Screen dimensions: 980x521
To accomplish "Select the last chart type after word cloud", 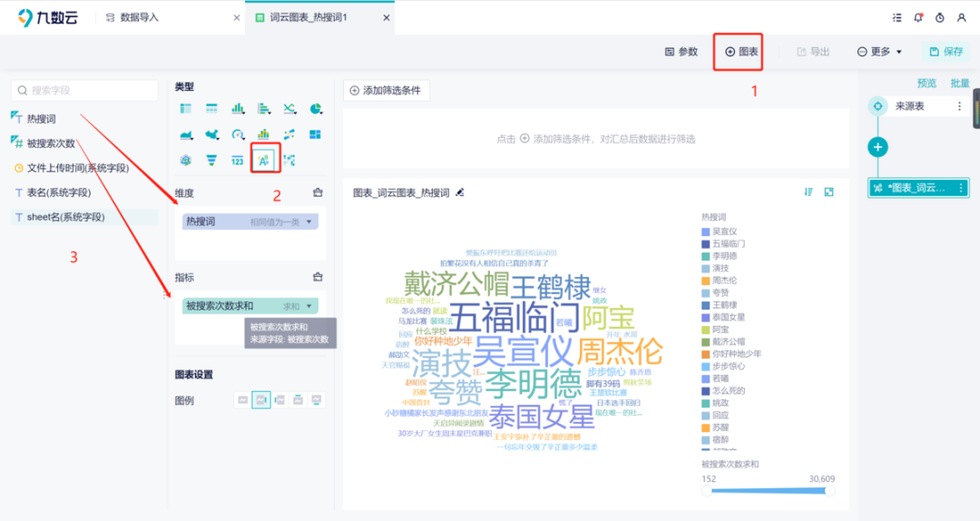I will 289,160.
